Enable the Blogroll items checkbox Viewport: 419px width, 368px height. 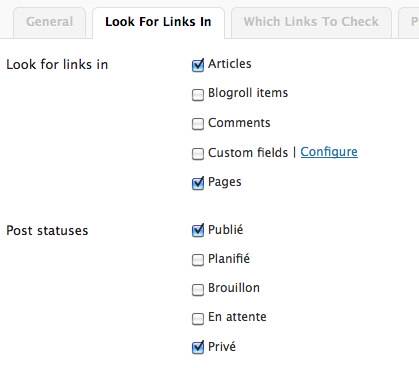click(198, 95)
